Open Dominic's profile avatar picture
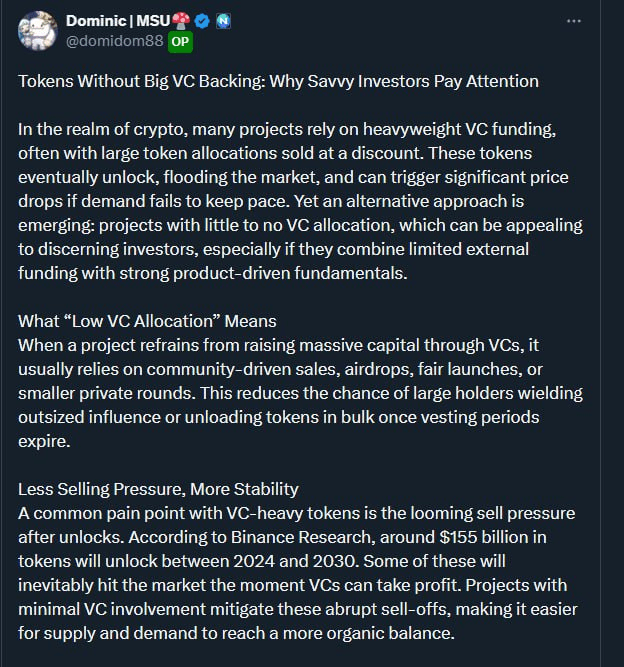The height and width of the screenshot is (667, 624). (x=38, y=31)
